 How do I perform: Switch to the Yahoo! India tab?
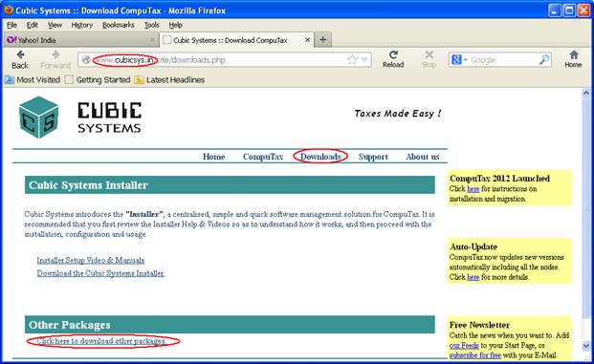tap(81, 40)
